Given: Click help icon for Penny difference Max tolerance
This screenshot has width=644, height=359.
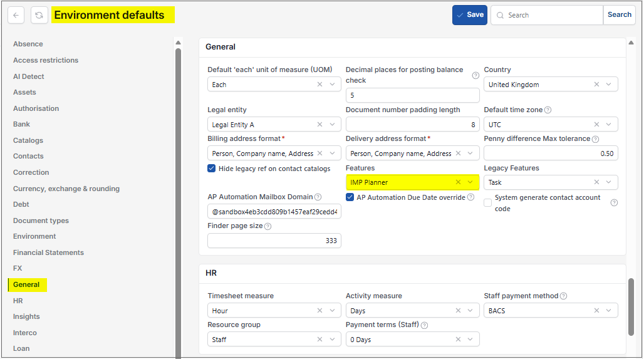Looking at the screenshot, I should point(595,139).
